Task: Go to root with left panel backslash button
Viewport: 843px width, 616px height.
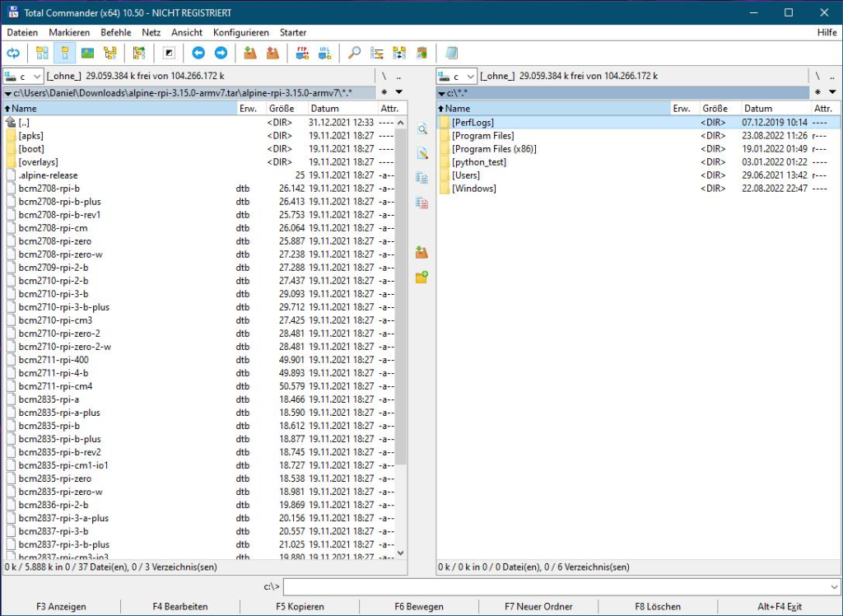Action: pyautogui.click(x=384, y=77)
